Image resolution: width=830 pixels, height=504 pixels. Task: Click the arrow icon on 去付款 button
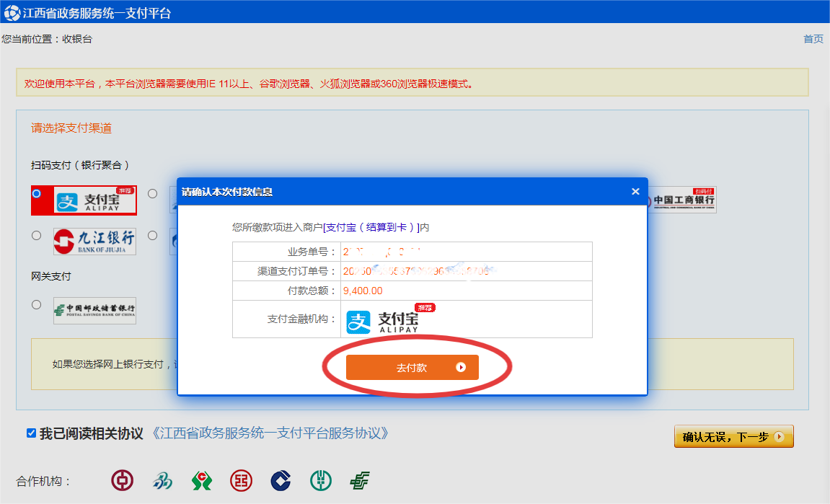pos(461,368)
